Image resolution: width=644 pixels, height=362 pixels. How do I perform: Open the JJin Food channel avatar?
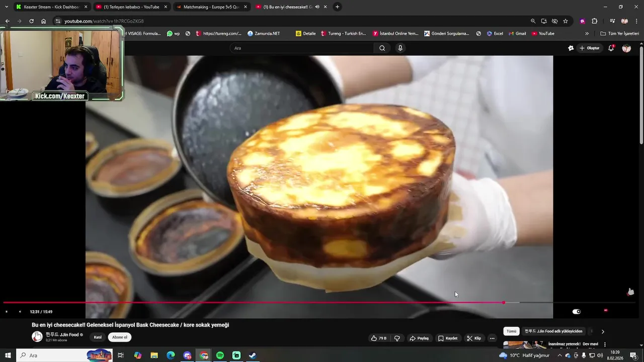click(x=37, y=337)
